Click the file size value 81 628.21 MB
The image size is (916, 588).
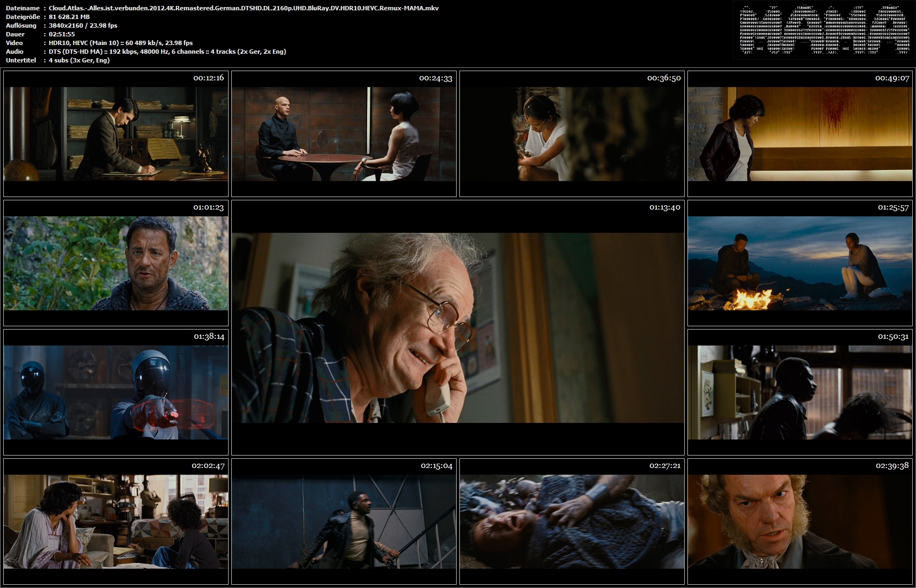coord(69,17)
